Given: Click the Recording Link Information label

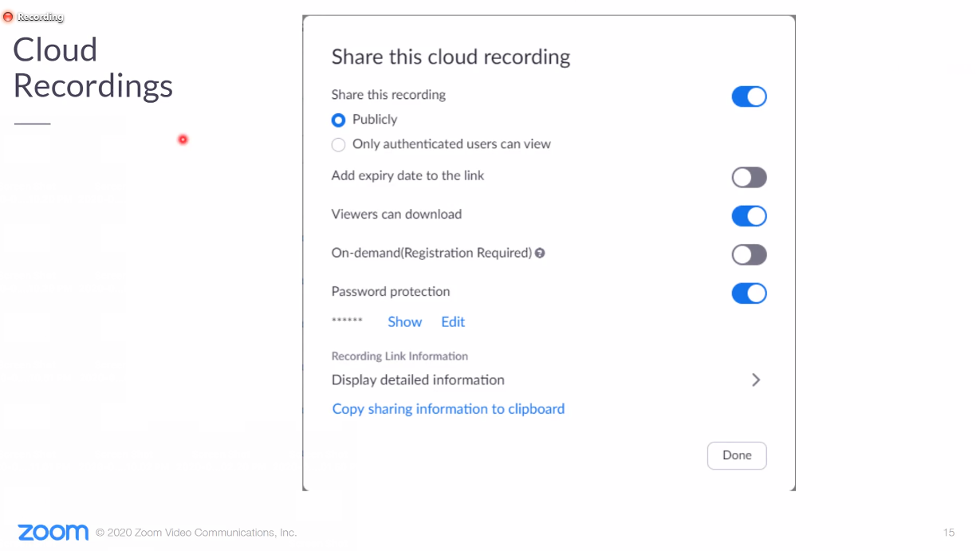Looking at the screenshot, I should [x=399, y=356].
